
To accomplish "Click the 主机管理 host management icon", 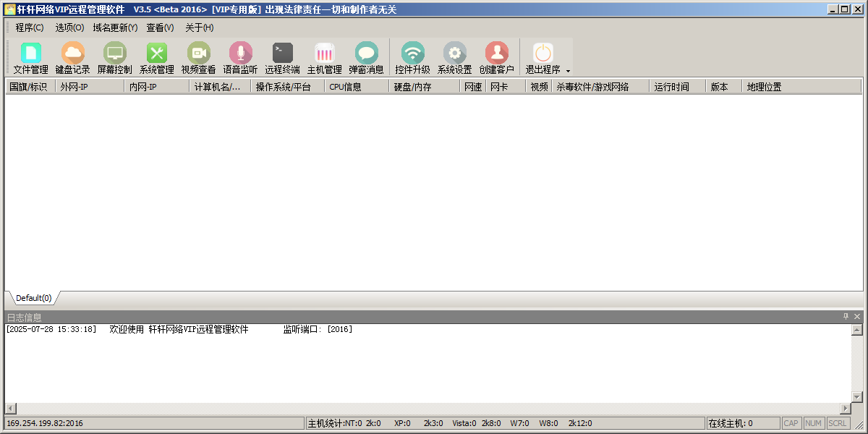I will [324, 58].
